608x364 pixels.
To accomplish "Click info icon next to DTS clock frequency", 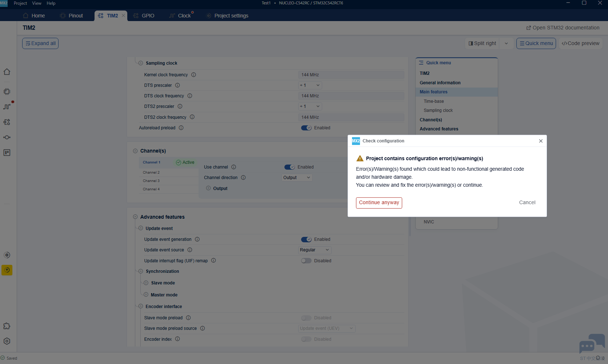I will point(190,96).
